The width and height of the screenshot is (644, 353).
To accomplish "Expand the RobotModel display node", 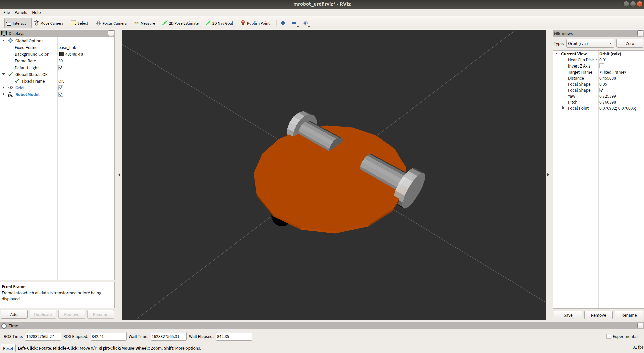I will [4, 94].
